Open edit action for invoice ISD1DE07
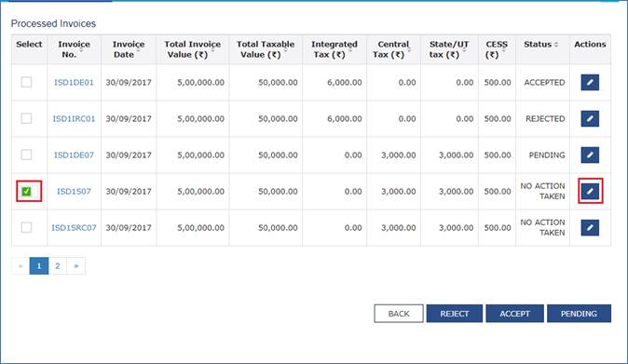This screenshot has width=628, height=364. point(590,155)
